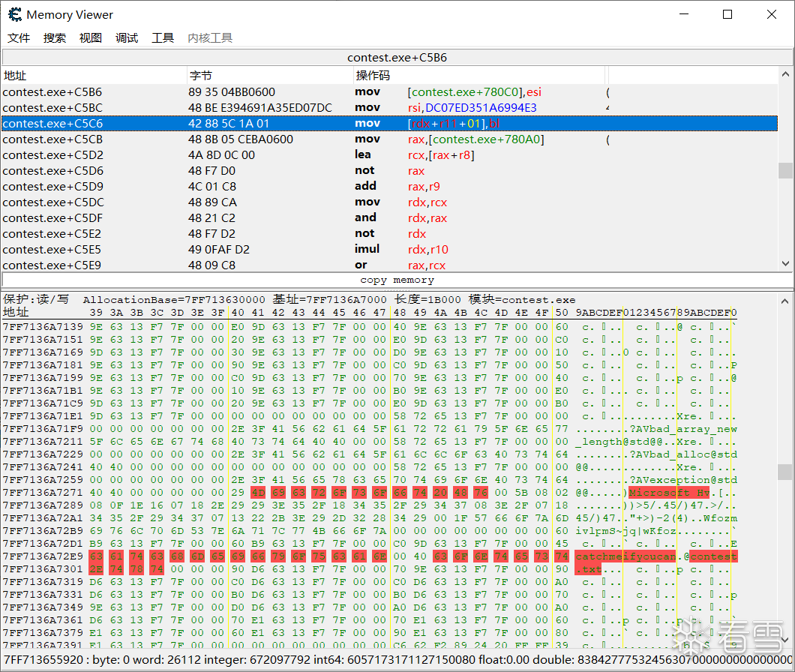This screenshot has width=795, height=672.
Task: Select disassembly row contest.exe+C5D2
Action: click(x=389, y=154)
